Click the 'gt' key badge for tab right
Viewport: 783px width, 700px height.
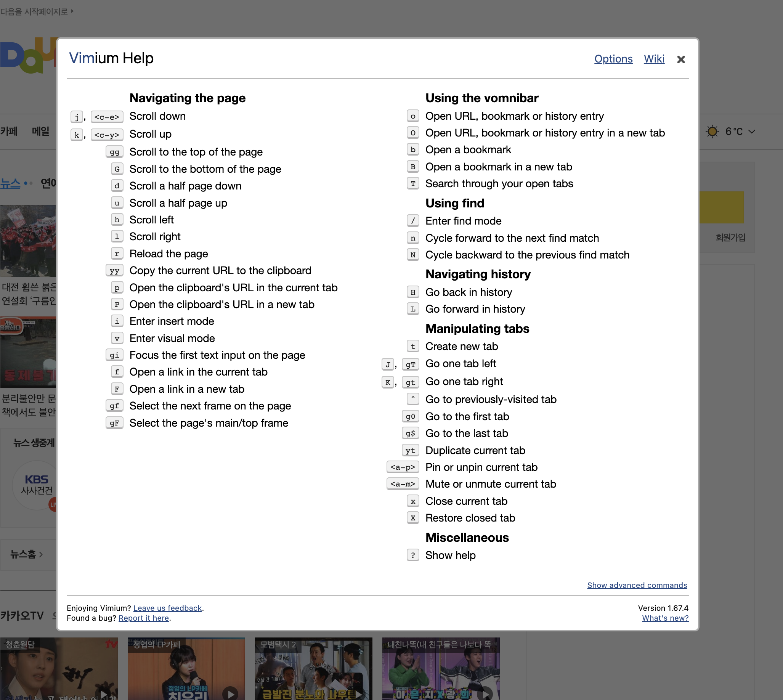410,382
